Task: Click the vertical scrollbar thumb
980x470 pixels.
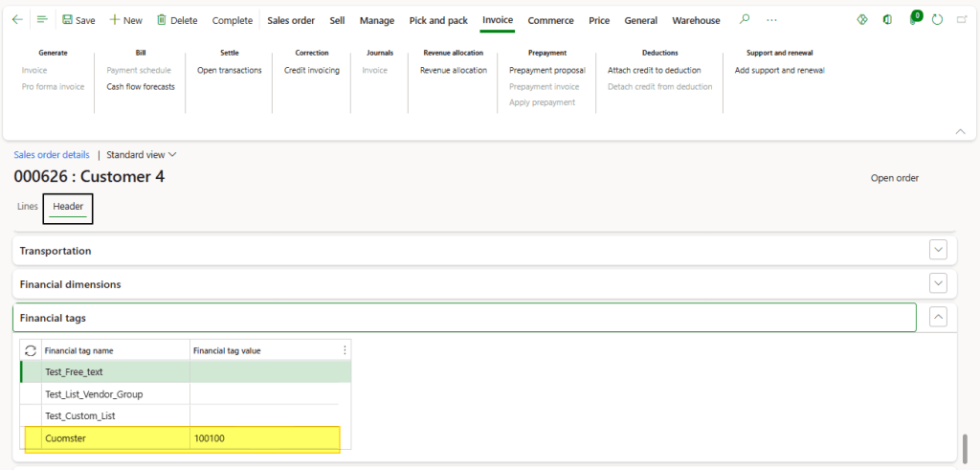Action: (x=965, y=447)
